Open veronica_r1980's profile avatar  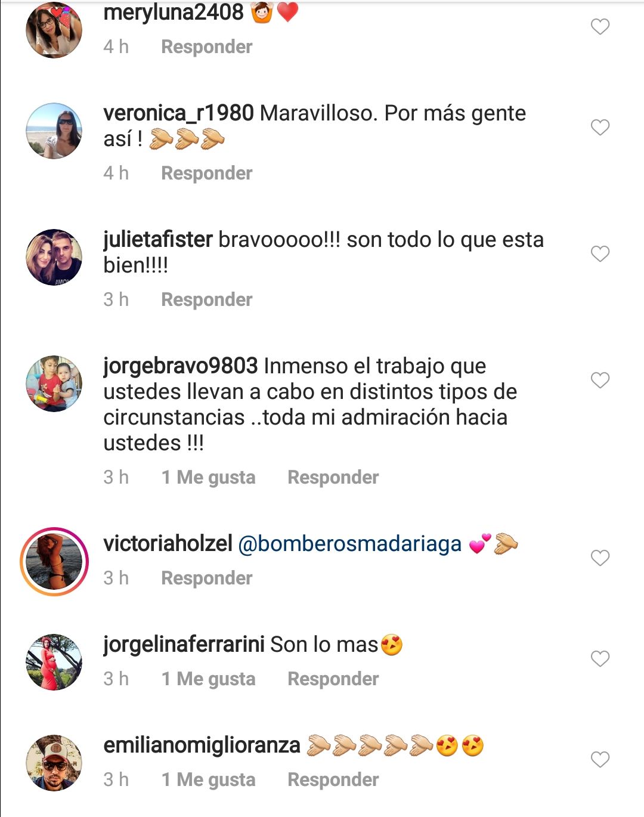[54, 131]
